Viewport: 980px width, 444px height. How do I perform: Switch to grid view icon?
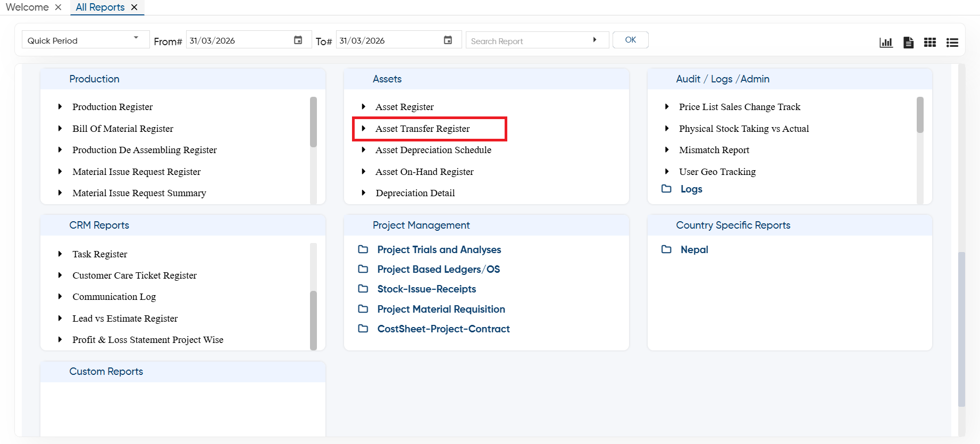(x=930, y=43)
